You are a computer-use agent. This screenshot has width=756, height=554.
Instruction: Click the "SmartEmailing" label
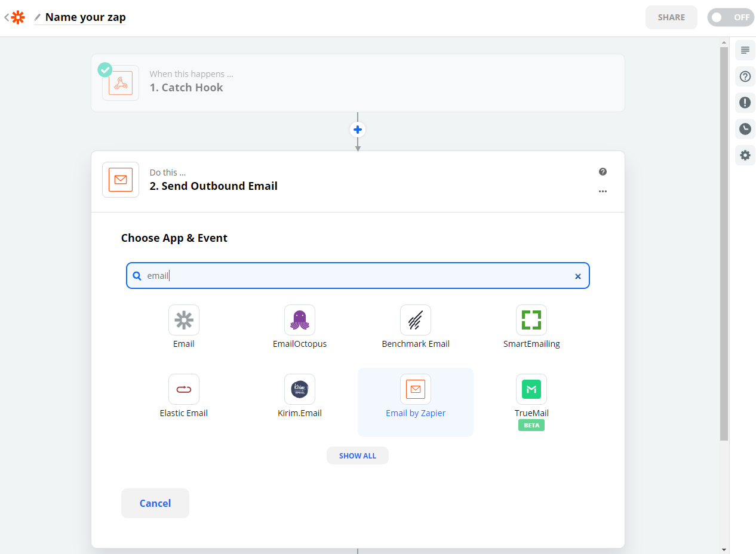pyautogui.click(x=531, y=344)
